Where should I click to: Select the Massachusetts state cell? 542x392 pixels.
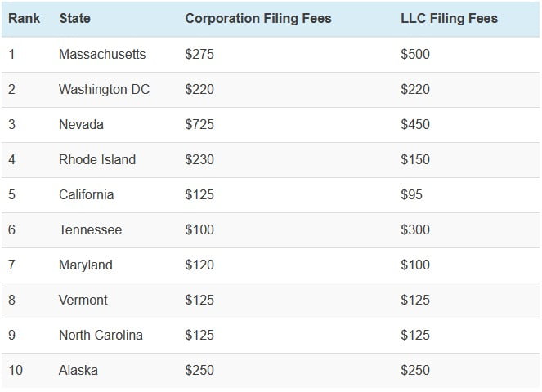[102, 54]
